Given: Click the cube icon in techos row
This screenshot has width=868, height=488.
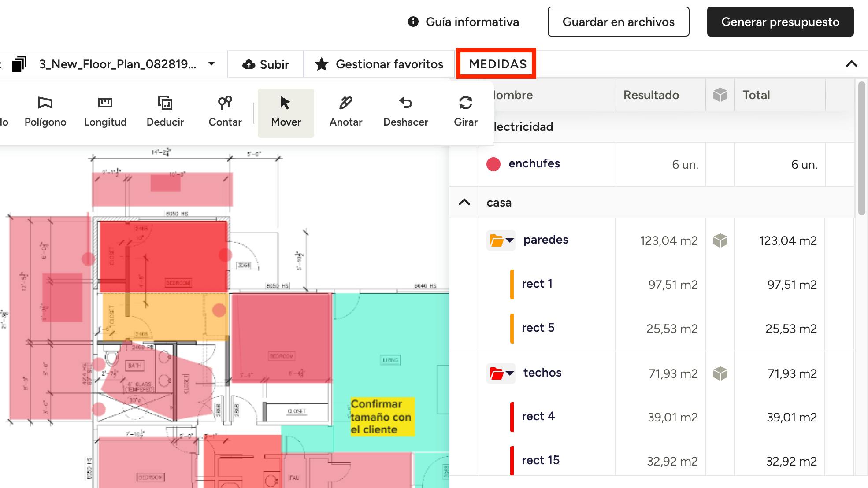Looking at the screenshot, I should tap(720, 373).
